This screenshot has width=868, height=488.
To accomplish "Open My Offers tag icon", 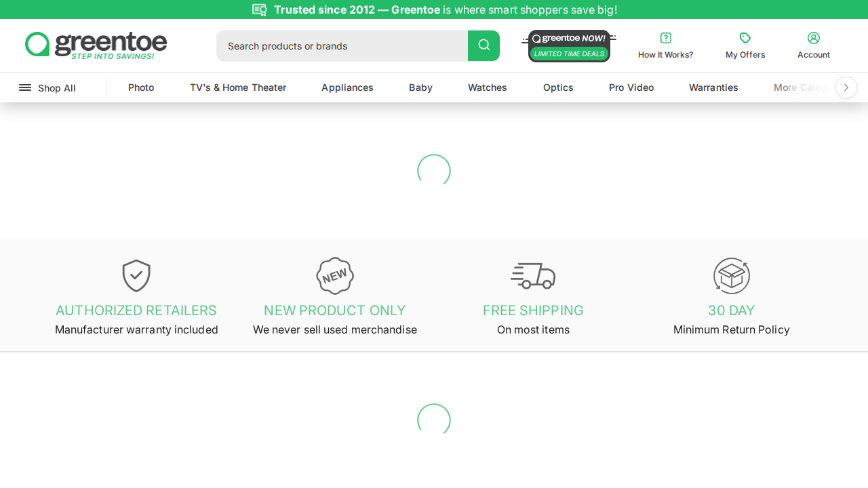I will point(745,38).
